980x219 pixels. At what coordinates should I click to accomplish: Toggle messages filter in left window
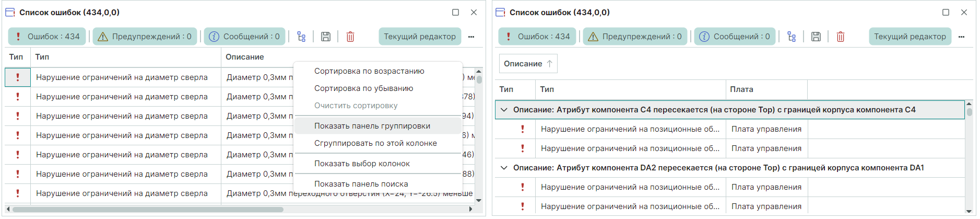click(x=245, y=37)
